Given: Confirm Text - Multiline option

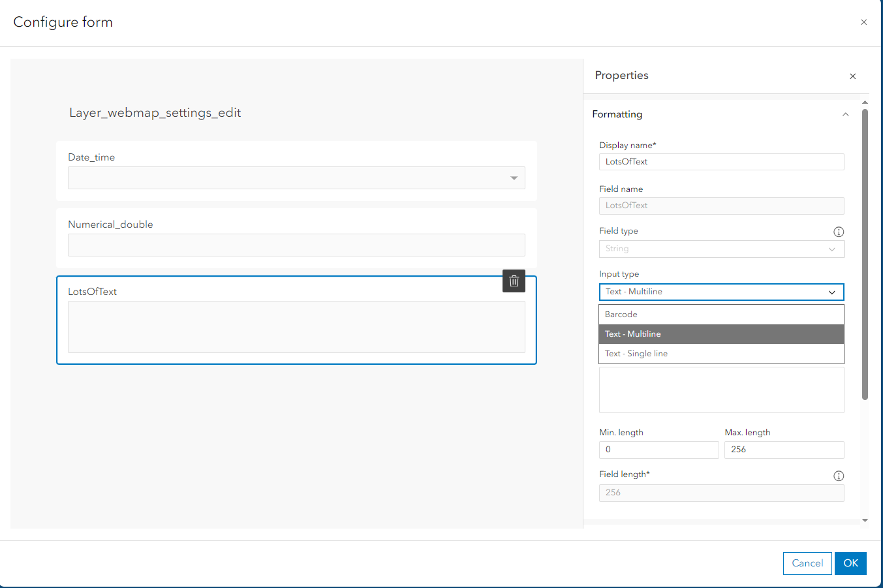Looking at the screenshot, I should 721,333.
